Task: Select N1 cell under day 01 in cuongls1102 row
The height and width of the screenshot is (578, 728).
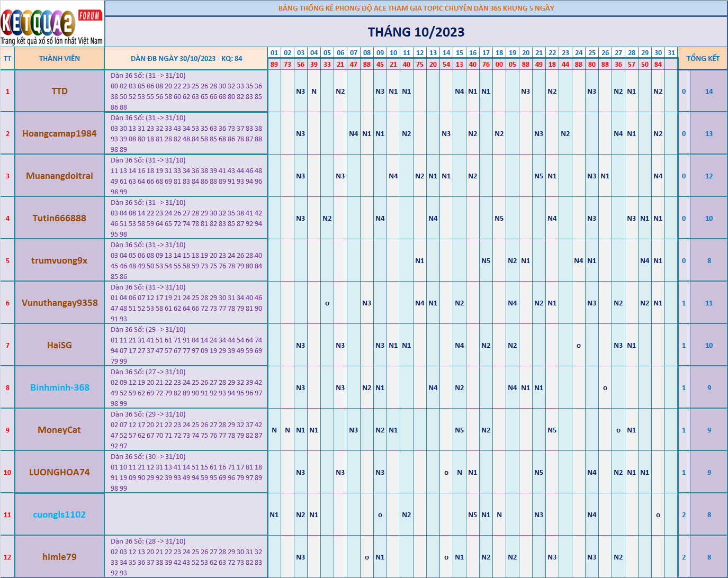Action: pyautogui.click(x=274, y=514)
